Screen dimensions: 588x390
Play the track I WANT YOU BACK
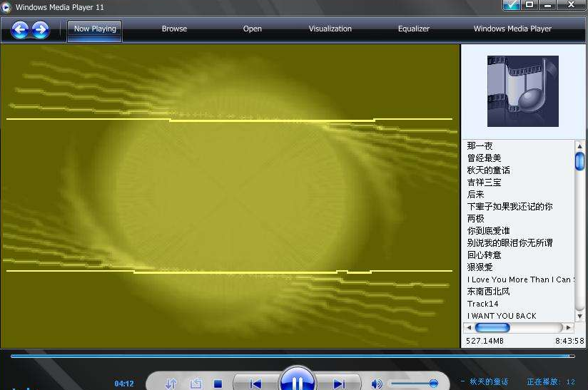point(502,316)
